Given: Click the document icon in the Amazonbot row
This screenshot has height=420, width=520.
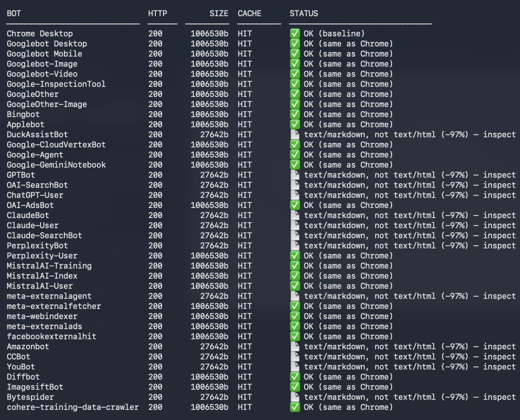Looking at the screenshot, I should pyautogui.click(x=295, y=346).
